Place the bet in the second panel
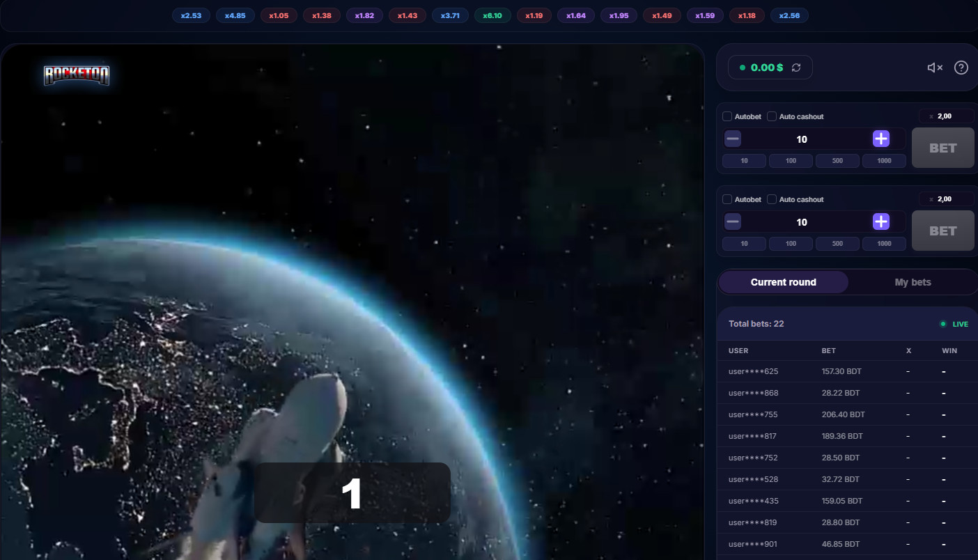 point(943,231)
